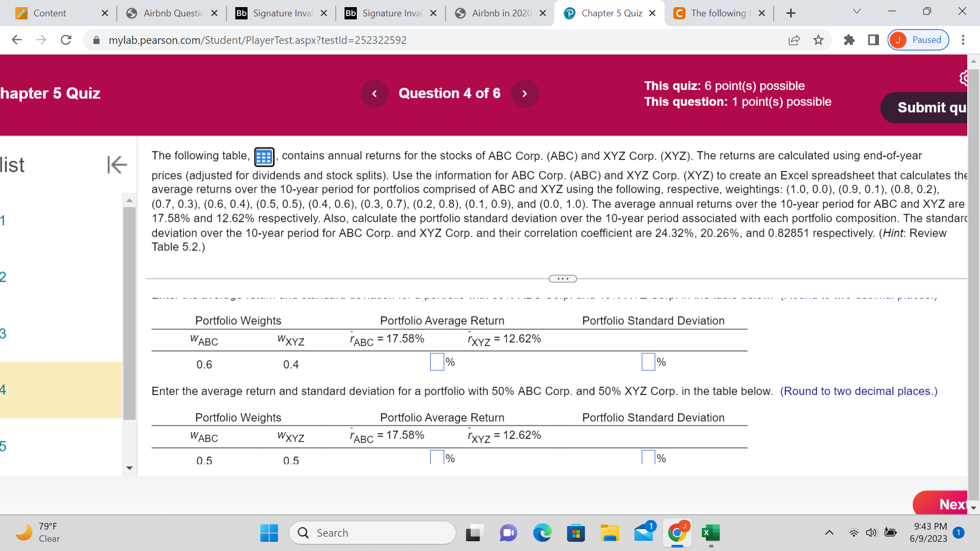Image resolution: width=980 pixels, height=551 pixels.
Task: Open the data table icon in the question
Action: 264,157
